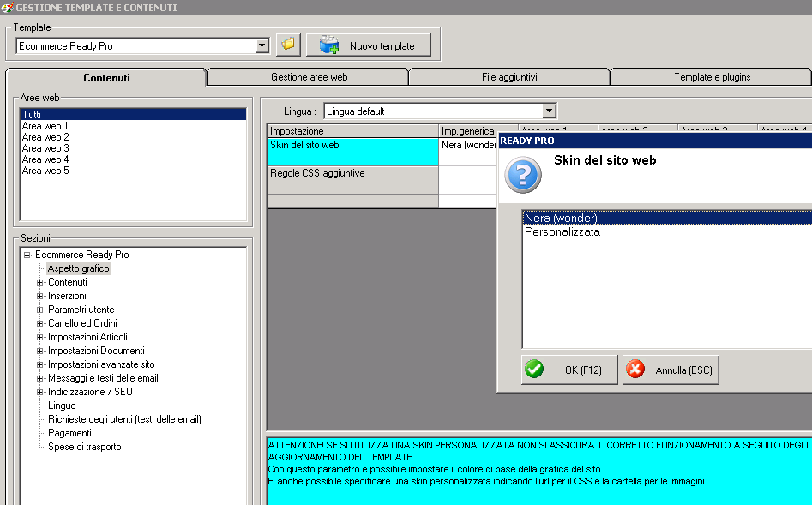This screenshot has height=505, width=812.
Task: Select Contenuti tree item label
Action: (x=68, y=282)
